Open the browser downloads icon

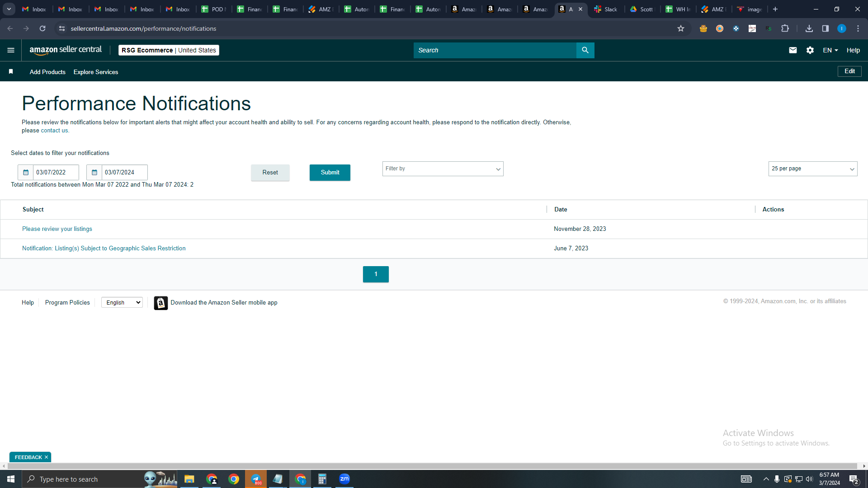tap(809, 28)
